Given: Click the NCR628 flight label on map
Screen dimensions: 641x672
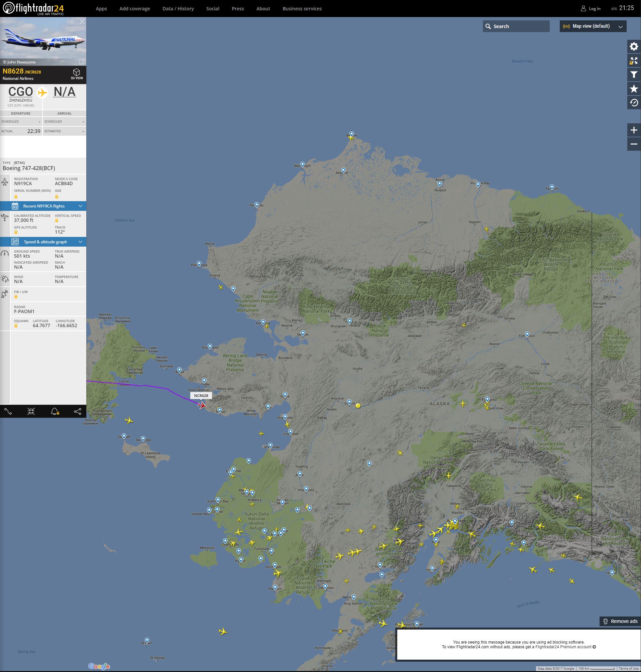Looking at the screenshot, I should click(201, 395).
